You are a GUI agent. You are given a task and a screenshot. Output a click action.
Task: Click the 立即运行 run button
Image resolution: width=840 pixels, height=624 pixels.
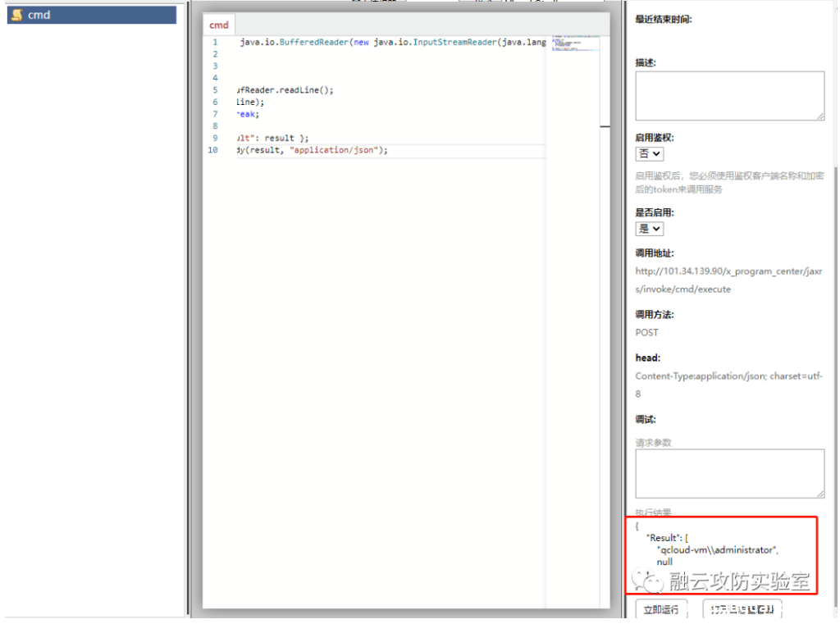coord(660,609)
